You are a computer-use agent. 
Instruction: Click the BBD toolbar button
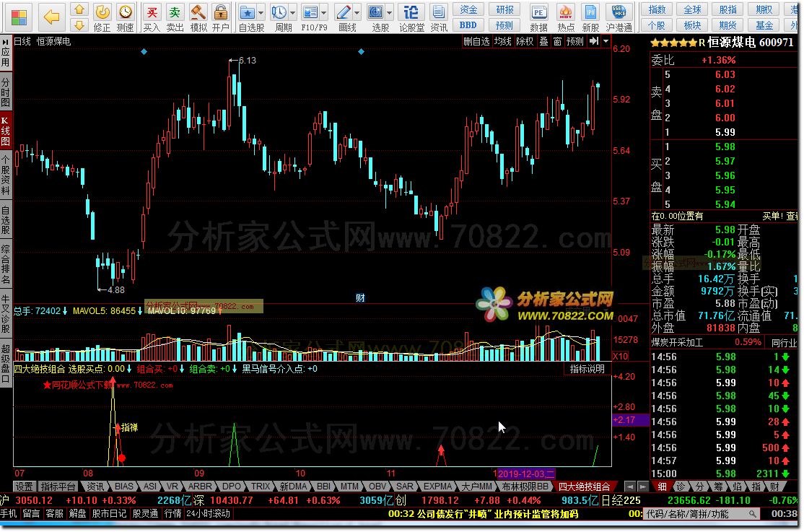coord(468,25)
